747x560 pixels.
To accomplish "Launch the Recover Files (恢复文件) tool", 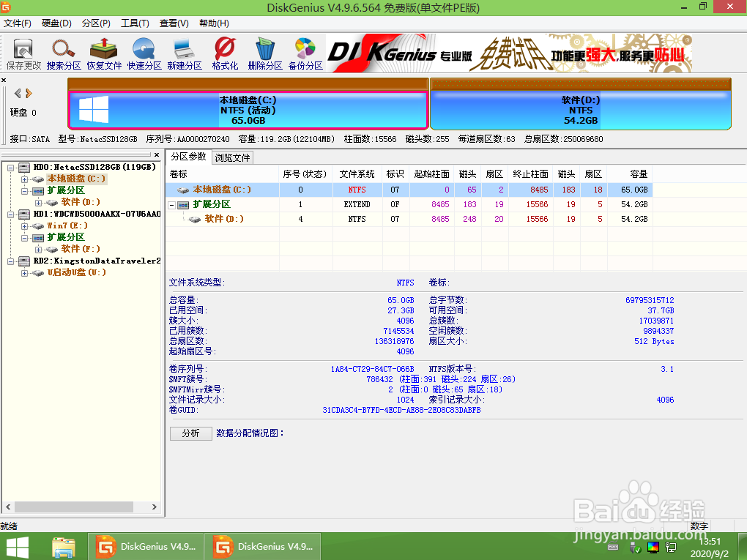I will (x=104, y=54).
